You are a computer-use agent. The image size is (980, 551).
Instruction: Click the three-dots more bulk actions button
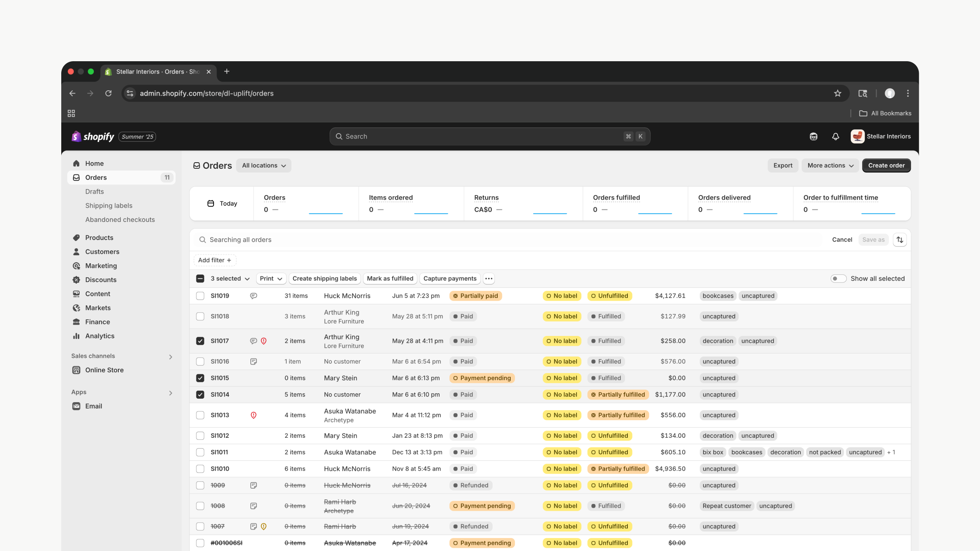pyautogui.click(x=488, y=279)
